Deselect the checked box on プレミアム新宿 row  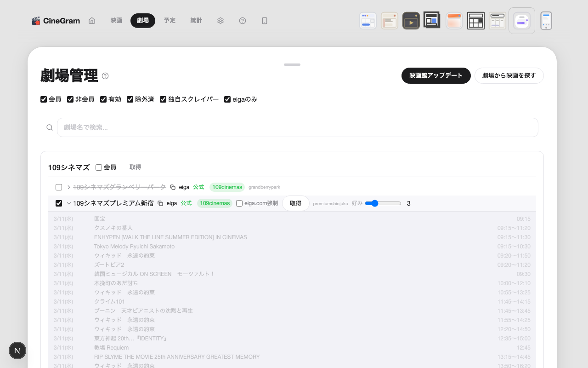pos(58,203)
